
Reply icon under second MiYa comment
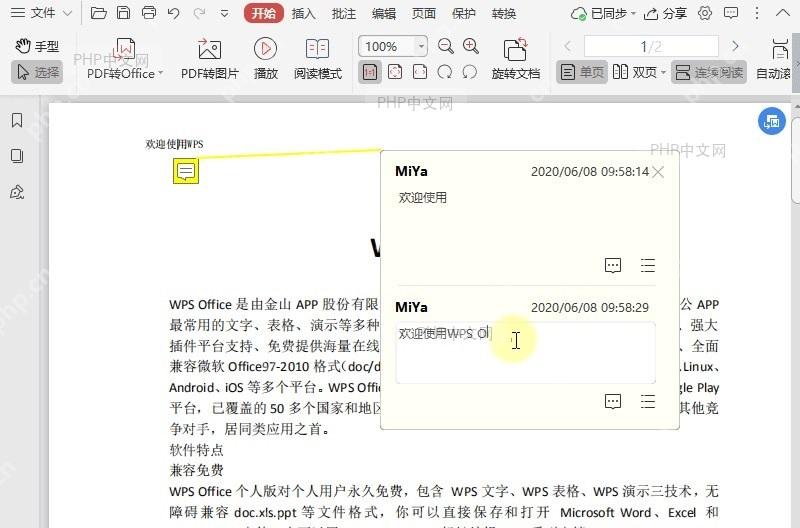pos(613,401)
